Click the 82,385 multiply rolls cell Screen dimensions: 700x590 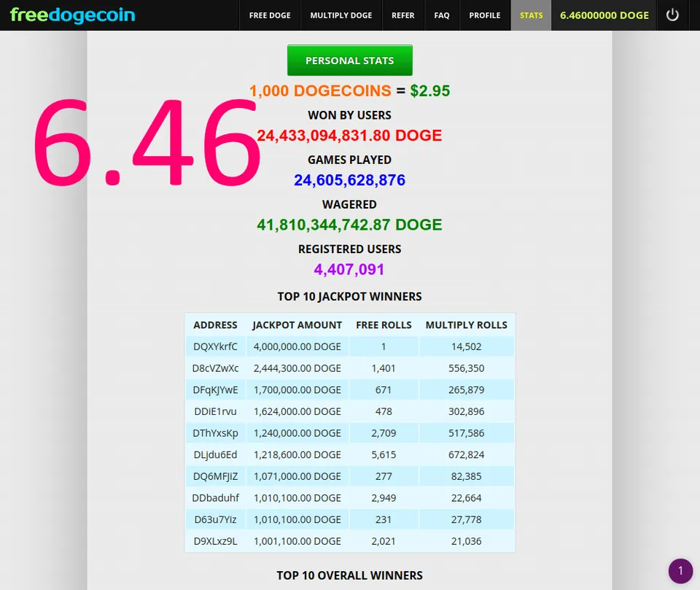click(466, 476)
